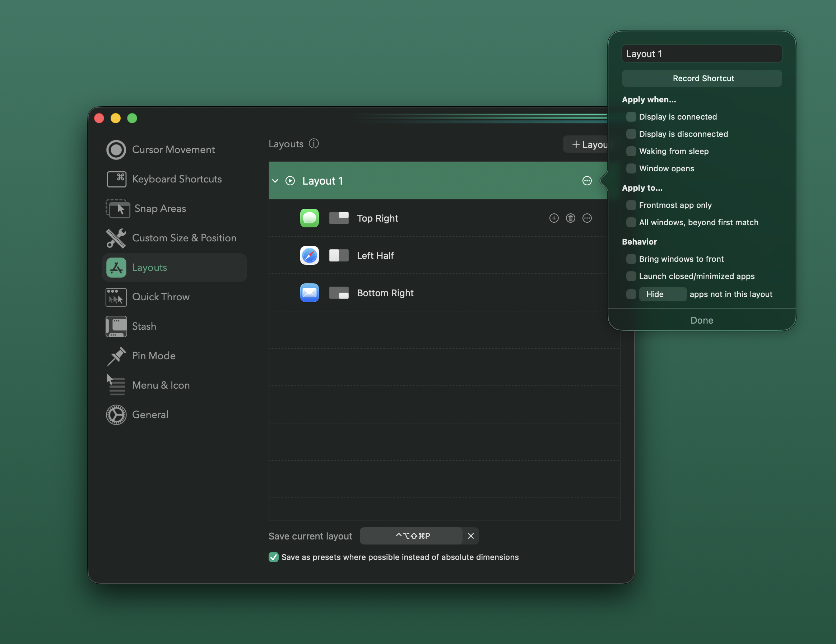Open the Keyboard Shortcuts section
This screenshot has width=836, height=644.
coord(174,179)
